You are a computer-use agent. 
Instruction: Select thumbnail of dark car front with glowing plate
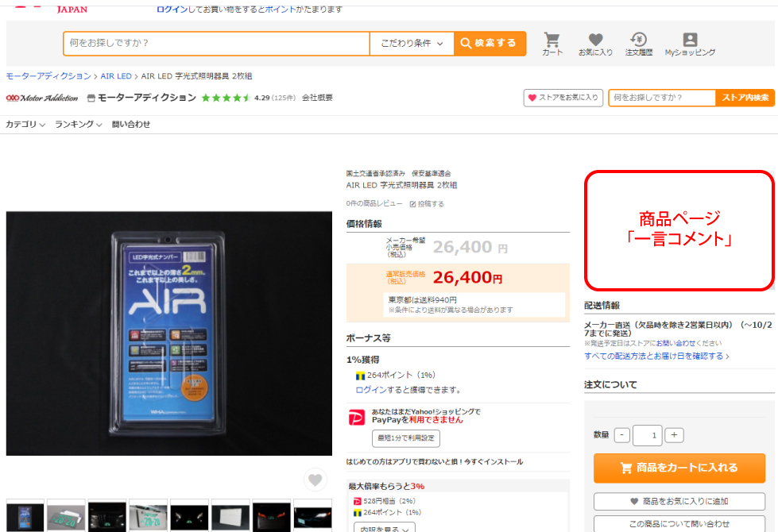pos(107,516)
